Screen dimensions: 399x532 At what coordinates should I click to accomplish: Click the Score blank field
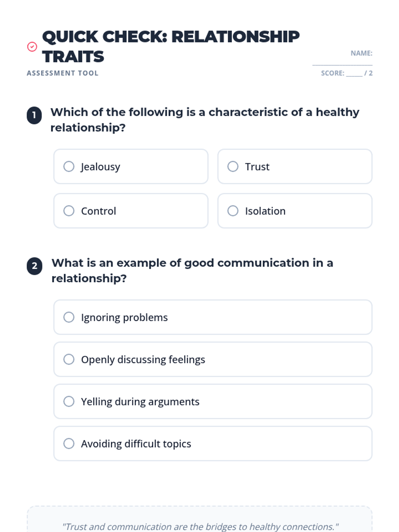(x=354, y=73)
